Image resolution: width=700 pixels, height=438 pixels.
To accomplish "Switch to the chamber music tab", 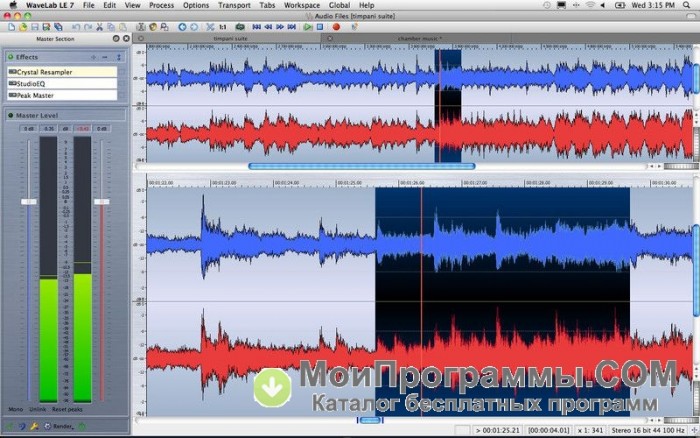I will tap(419, 39).
